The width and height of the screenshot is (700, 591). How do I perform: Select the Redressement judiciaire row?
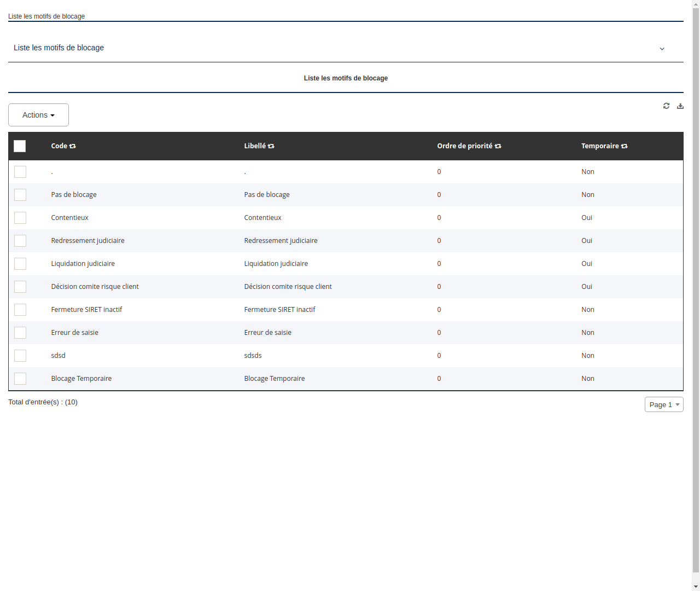click(x=87, y=240)
